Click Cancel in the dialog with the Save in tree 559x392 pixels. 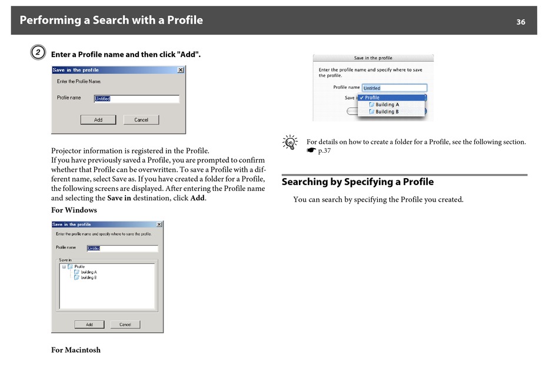125,324
